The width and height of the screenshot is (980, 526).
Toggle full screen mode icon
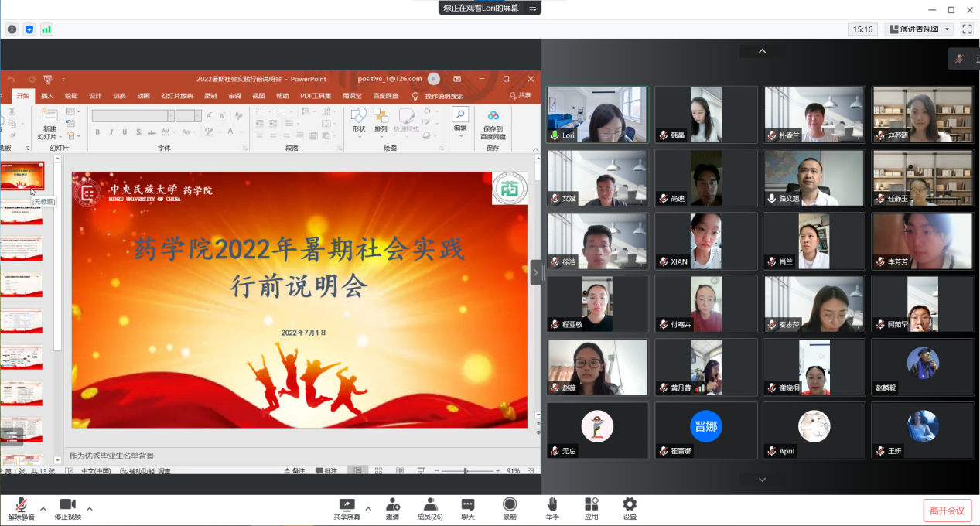(967, 29)
